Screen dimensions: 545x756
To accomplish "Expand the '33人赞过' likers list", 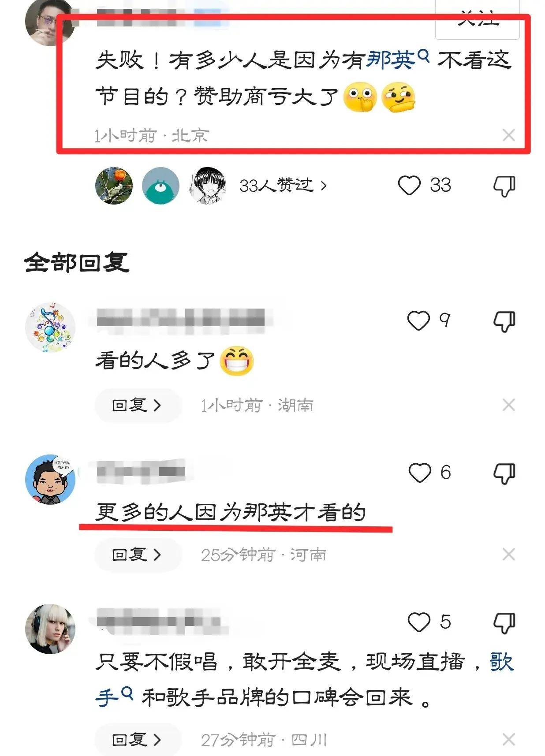I will pos(283,186).
